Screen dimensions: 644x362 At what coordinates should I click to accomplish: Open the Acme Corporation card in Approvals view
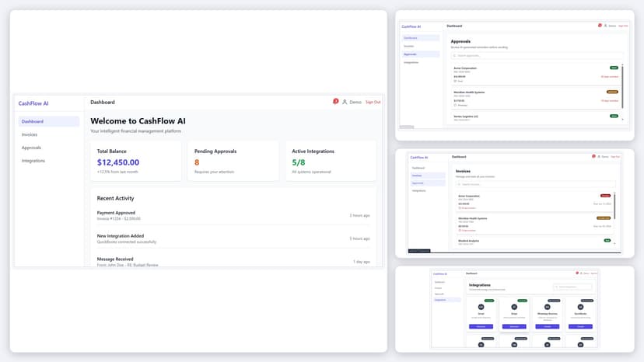pos(536,75)
